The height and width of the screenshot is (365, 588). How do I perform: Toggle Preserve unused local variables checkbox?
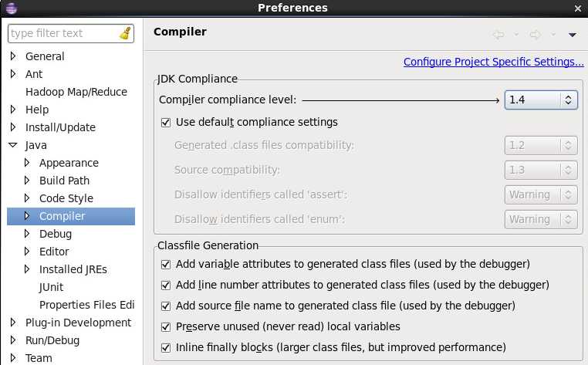[166, 327]
